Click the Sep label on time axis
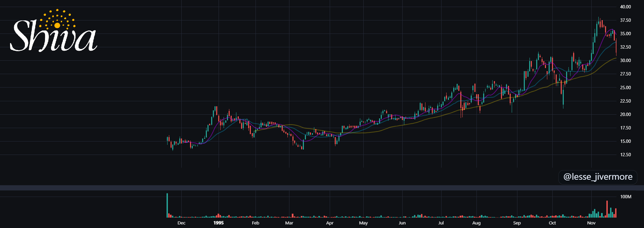 pyautogui.click(x=517, y=223)
